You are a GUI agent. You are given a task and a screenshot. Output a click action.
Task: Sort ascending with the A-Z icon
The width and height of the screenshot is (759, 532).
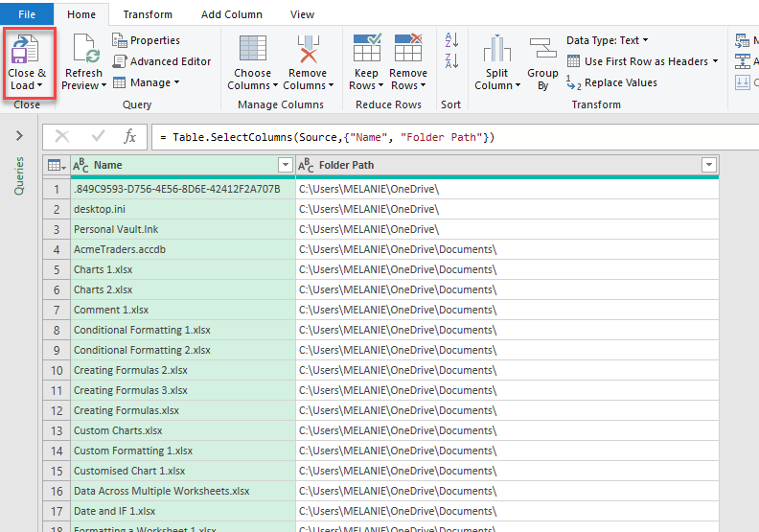(x=450, y=40)
